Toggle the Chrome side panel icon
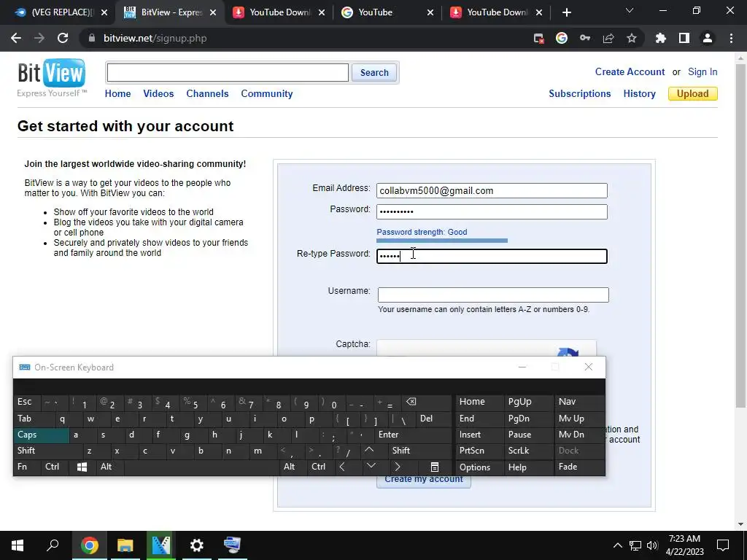 point(684,38)
